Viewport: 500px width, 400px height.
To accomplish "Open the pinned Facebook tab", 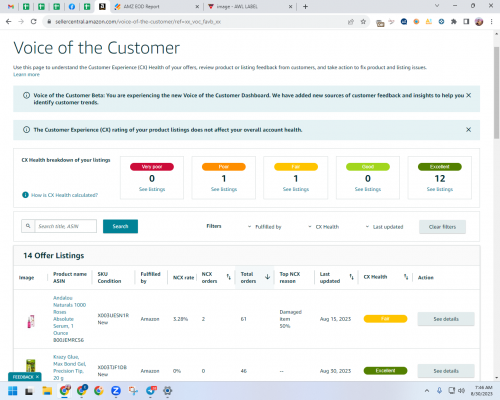I will click(72, 6).
